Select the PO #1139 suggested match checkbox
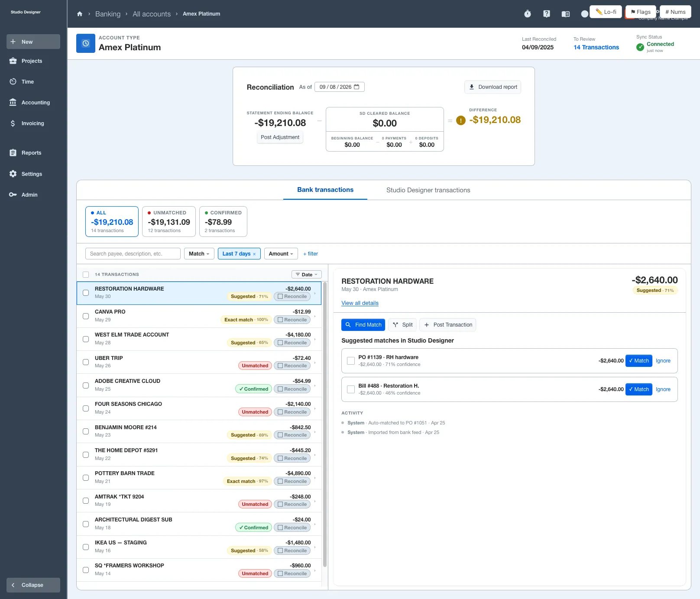The width and height of the screenshot is (700, 599). click(351, 361)
